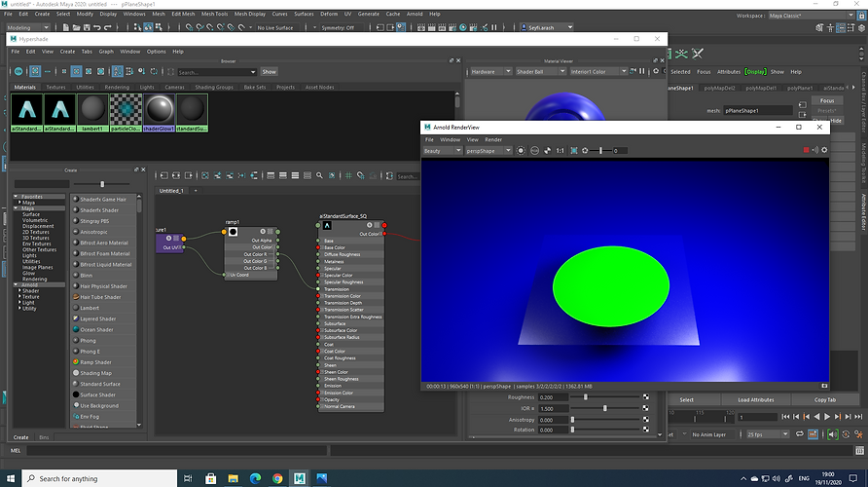
Task: Expand the Shader item under Arnold
Action: pyautogui.click(x=19, y=291)
